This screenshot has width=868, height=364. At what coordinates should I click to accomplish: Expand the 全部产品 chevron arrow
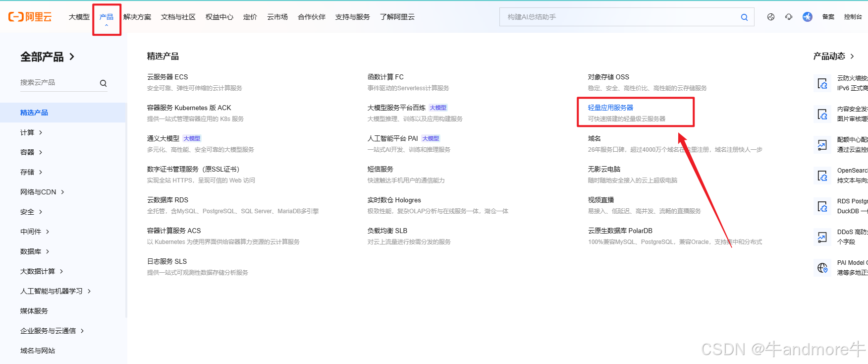[72, 57]
